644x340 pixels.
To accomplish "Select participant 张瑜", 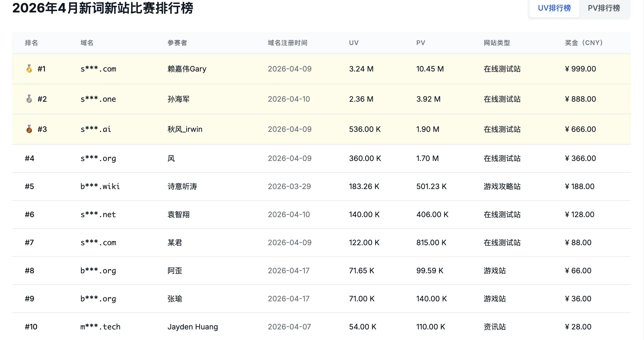I will [175, 299].
